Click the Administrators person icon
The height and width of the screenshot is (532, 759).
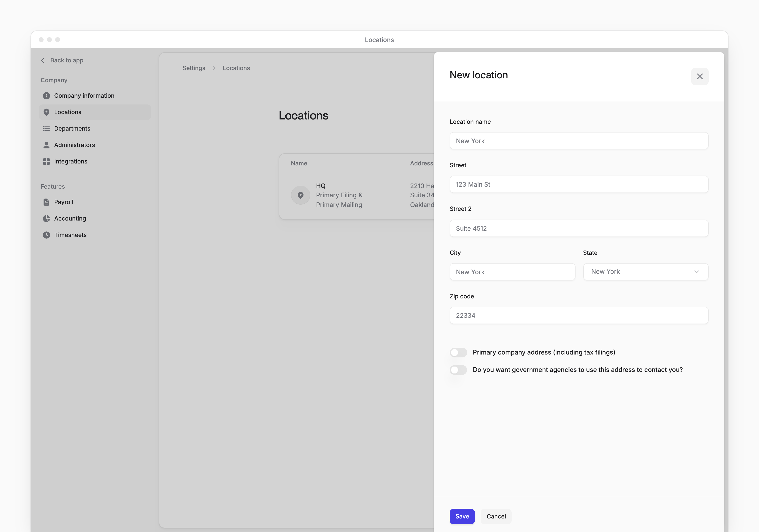click(46, 145)
